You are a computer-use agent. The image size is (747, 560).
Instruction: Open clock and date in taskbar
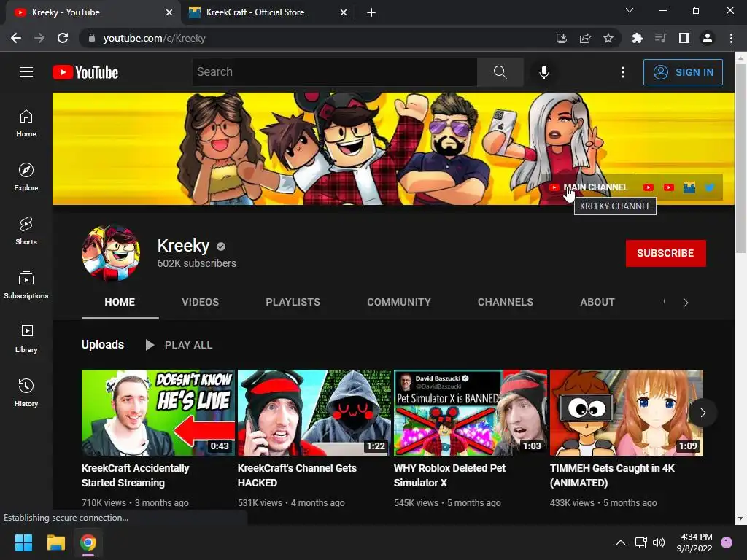(x=694, y=542)
